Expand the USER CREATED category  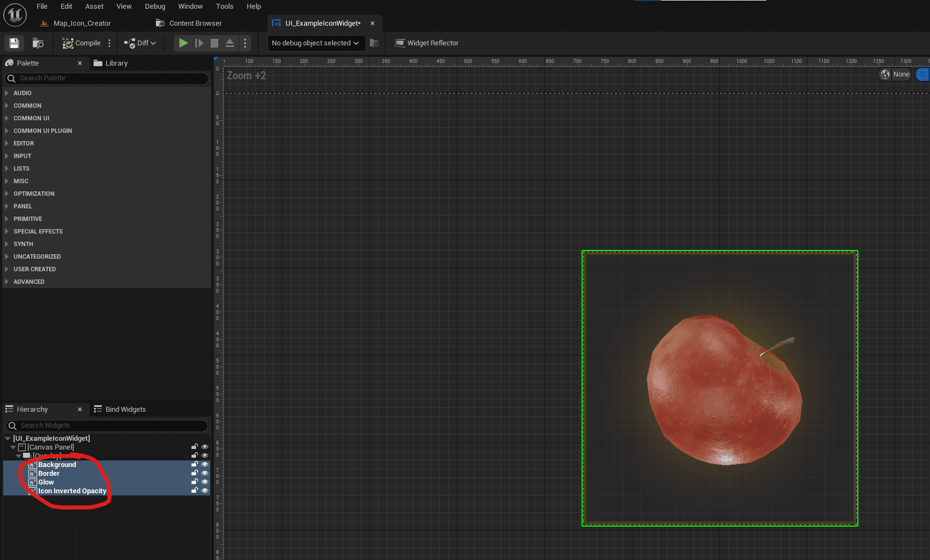pyautogui.click(x=7, y=269)
